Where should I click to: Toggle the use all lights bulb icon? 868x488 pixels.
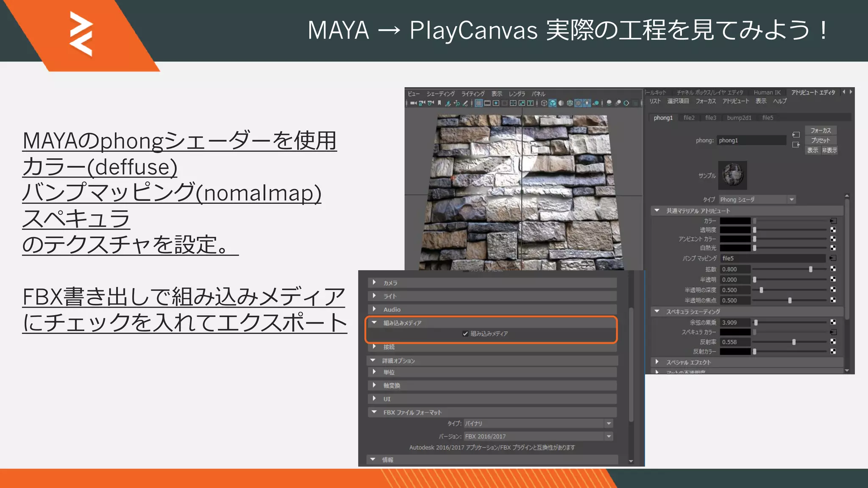click(x=587, y=103)
